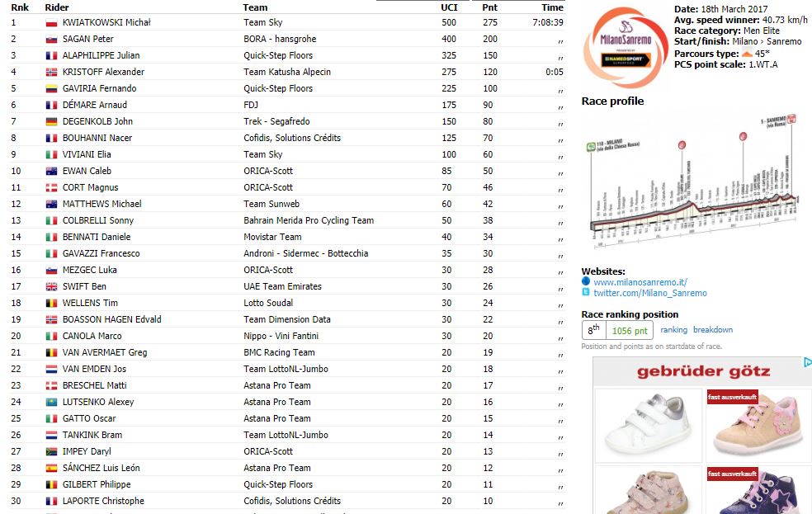Click the UCI column header
The height and width of the screenshot is (514, 812).
(x=449, y=7)
